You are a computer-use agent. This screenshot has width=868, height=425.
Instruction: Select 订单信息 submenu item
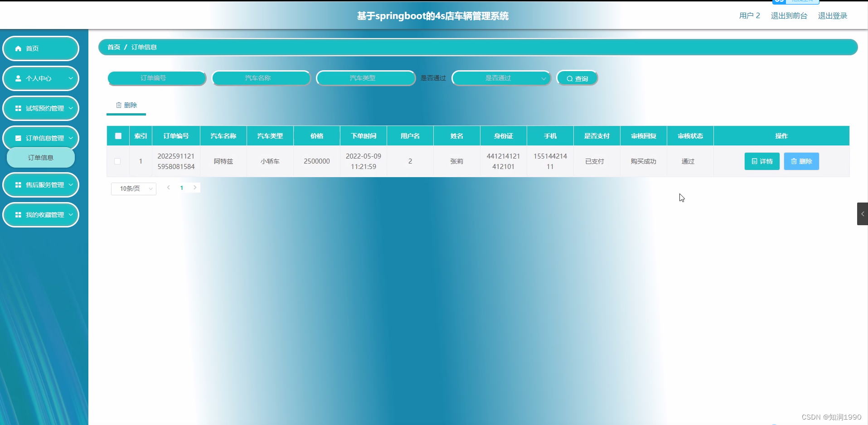click(x=40, y=157)
